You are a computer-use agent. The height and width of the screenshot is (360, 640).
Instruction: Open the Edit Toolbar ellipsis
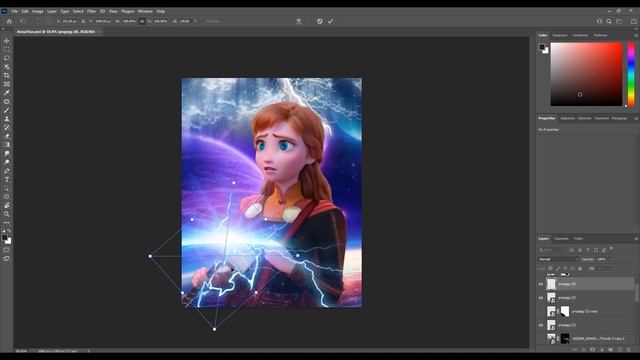(7, 223)
